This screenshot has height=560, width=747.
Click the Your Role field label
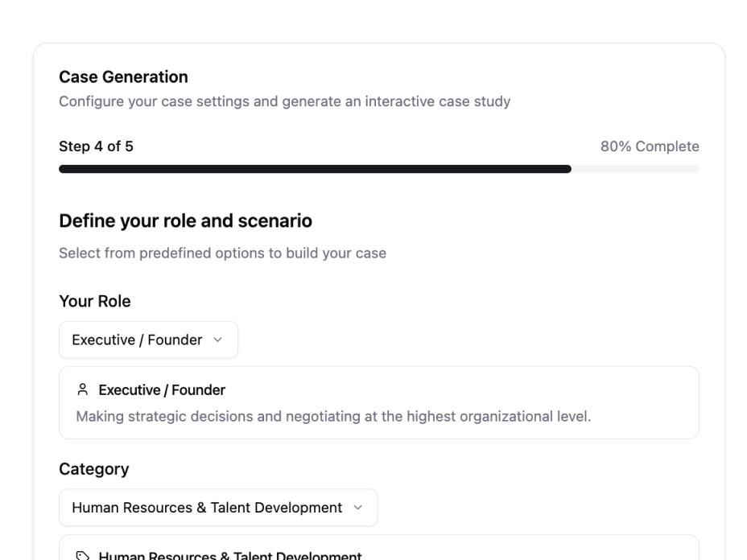[95, 301]
